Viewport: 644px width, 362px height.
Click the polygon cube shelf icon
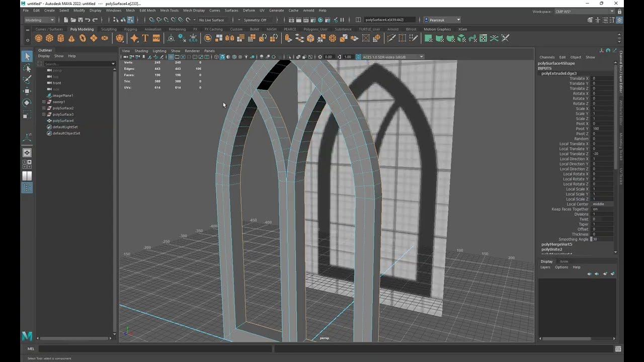[x=49, y=38]
